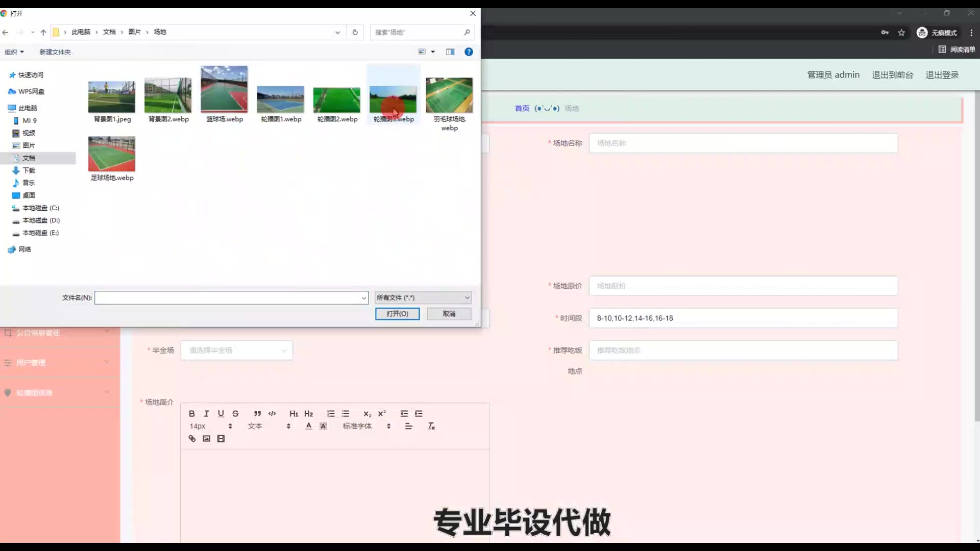Open the font color picker in the editor
The height and width of the screenshot is (551, 980).
tap(308, 426)
